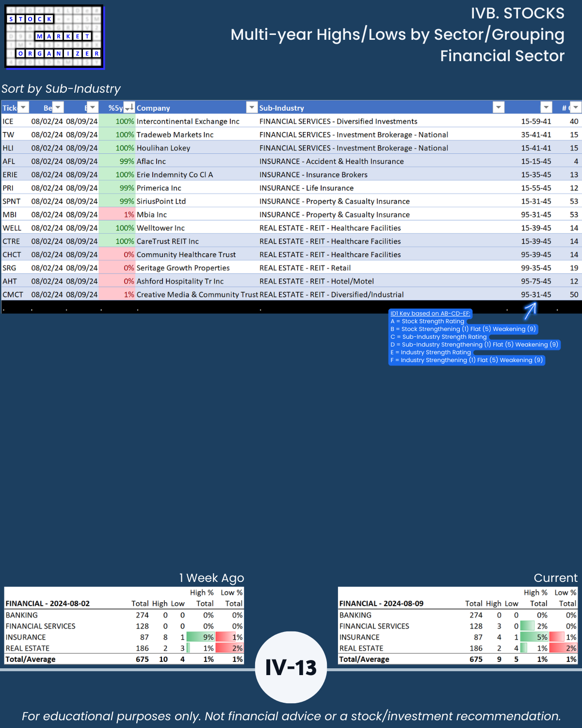Click company Houlihan Lokey

coord(163,148)
